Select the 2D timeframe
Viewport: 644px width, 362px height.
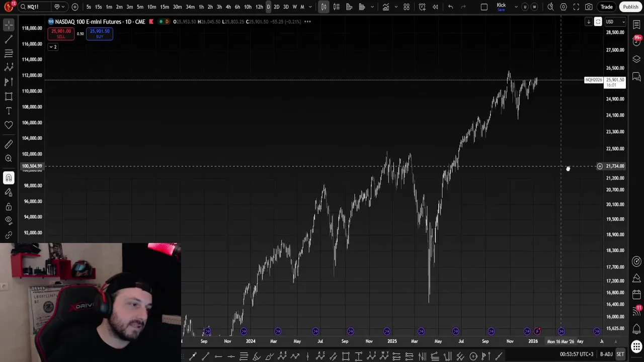pos(276,7)
